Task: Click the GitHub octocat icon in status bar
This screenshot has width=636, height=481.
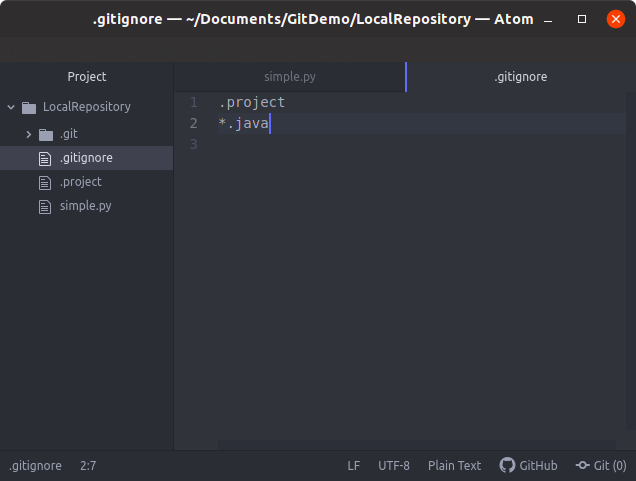Action: point(507,465)
